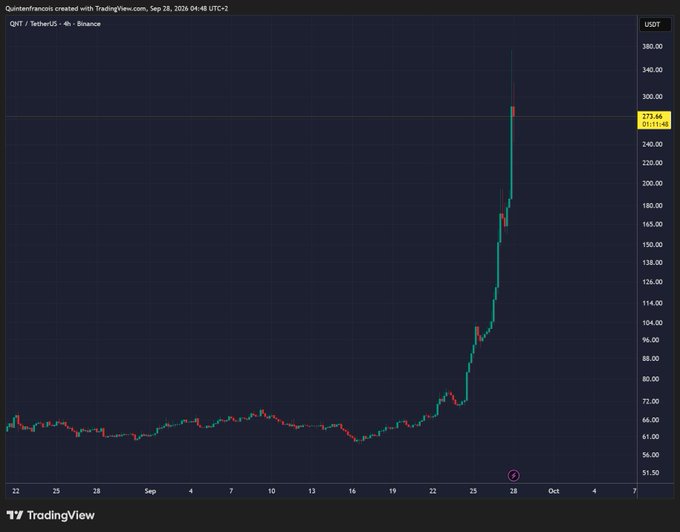Image resolution: width=680 pixels, height=532 pixels.
Task: Click the 10 date label on the time axis
Action: (271, 491)
